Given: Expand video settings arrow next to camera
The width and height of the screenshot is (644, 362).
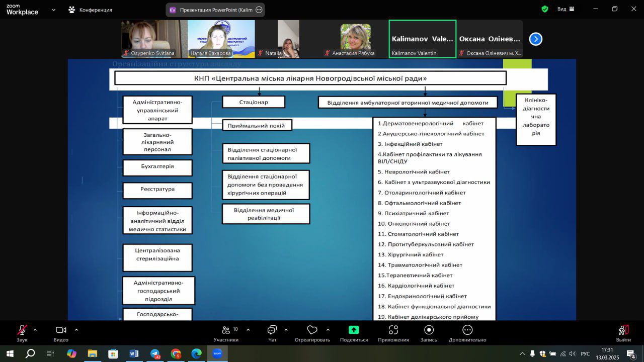Looking at the screenshot, I should pos(76,330).
